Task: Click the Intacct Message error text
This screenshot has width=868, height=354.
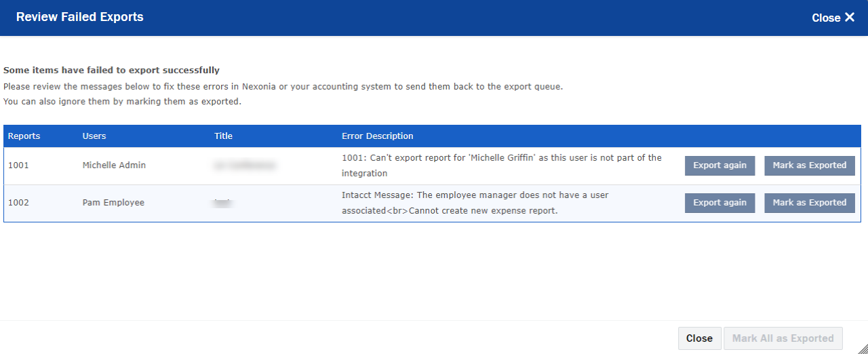Action: 475,203
